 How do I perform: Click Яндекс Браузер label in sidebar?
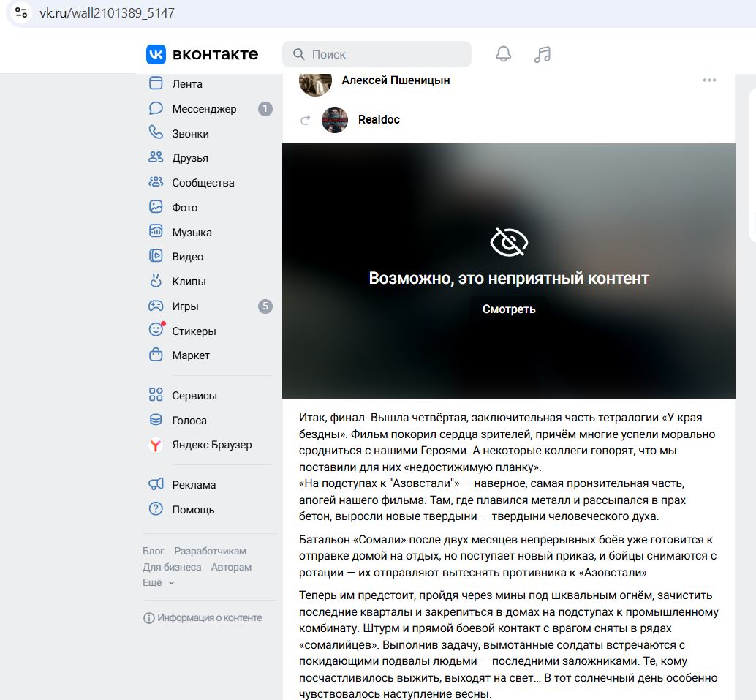211,445
